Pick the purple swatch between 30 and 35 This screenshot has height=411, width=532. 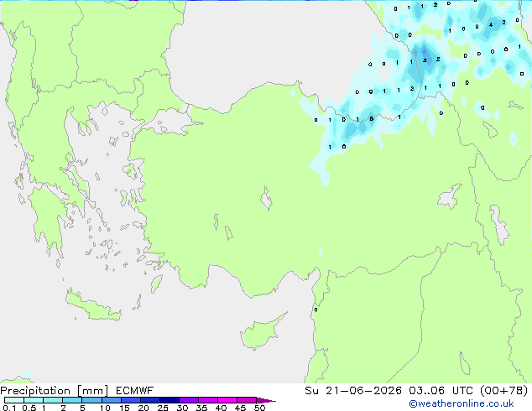pos(189,400)
